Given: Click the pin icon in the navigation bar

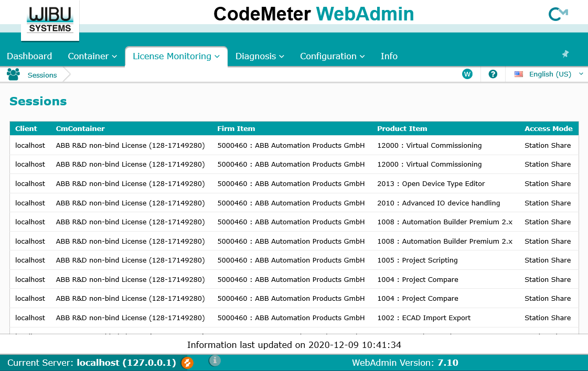Looking at the screenshot, I should [x=565, y=54].
